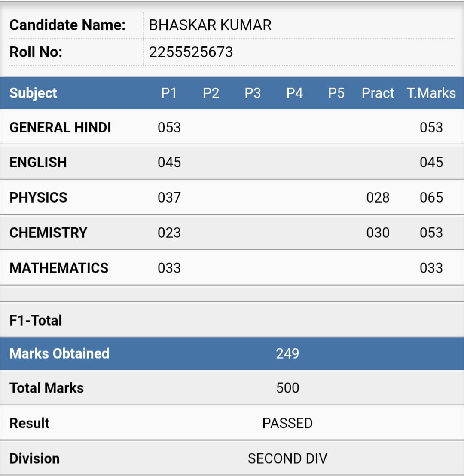Select the SECOND DIV division text
This screenshot has height=476, width=464.
click(287, 458)
